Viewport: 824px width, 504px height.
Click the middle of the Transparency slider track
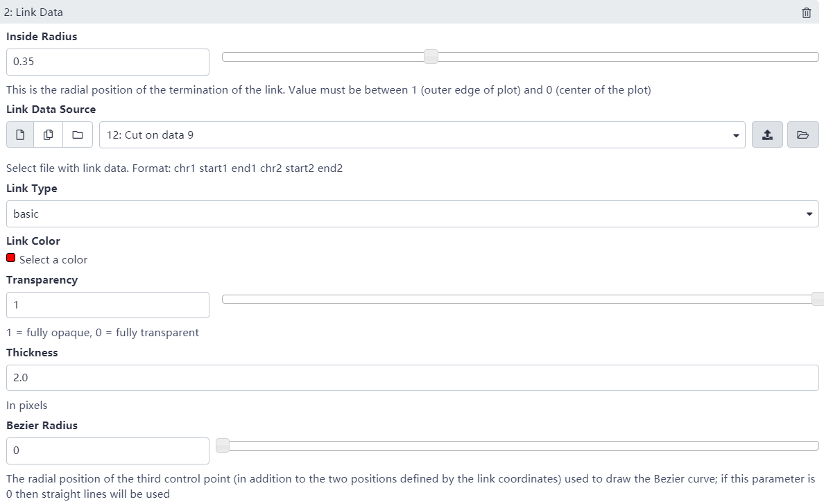click(x=520, y=299)
